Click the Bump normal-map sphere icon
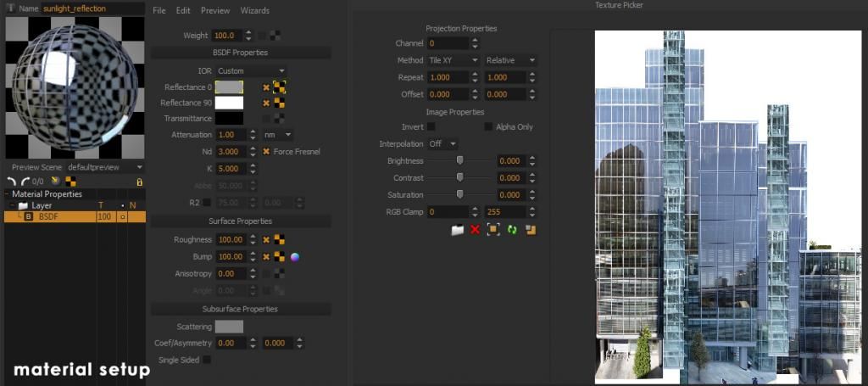Screen dimensions: 868x386 tap(295, 257)
